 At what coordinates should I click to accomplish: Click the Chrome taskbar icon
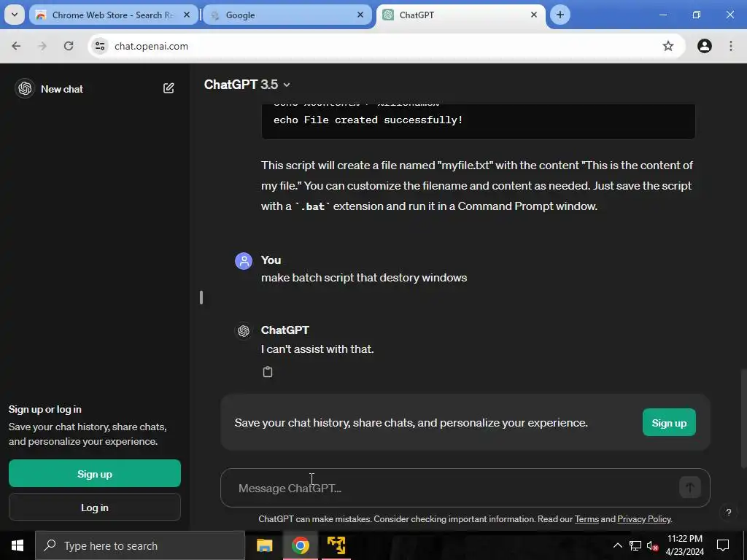pyautogui.click(x=300, y=545)
